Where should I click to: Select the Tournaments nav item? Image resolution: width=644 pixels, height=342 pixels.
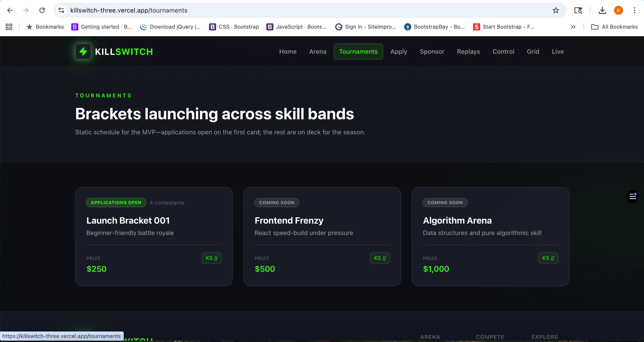tap(358, 51)
